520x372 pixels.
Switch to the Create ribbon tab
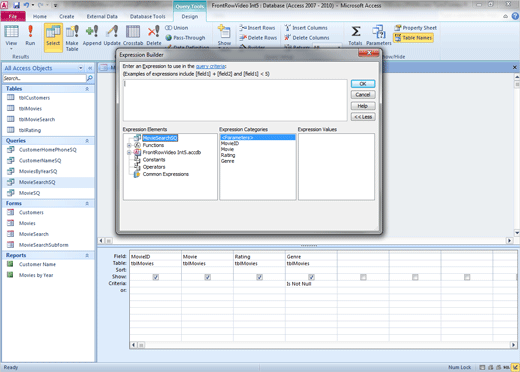pyautogui.click(x=67, y=16)
